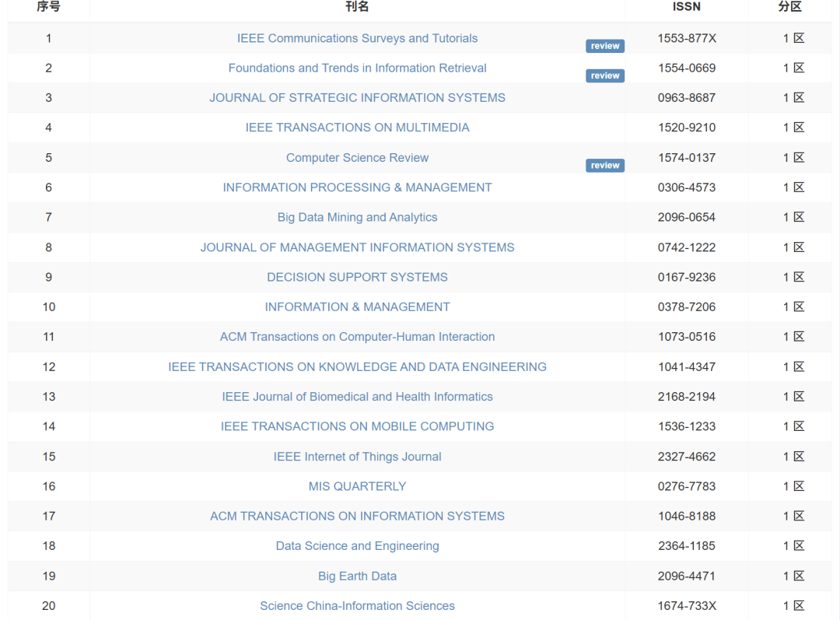Open Big Earth Data journal link

point(357,576)
